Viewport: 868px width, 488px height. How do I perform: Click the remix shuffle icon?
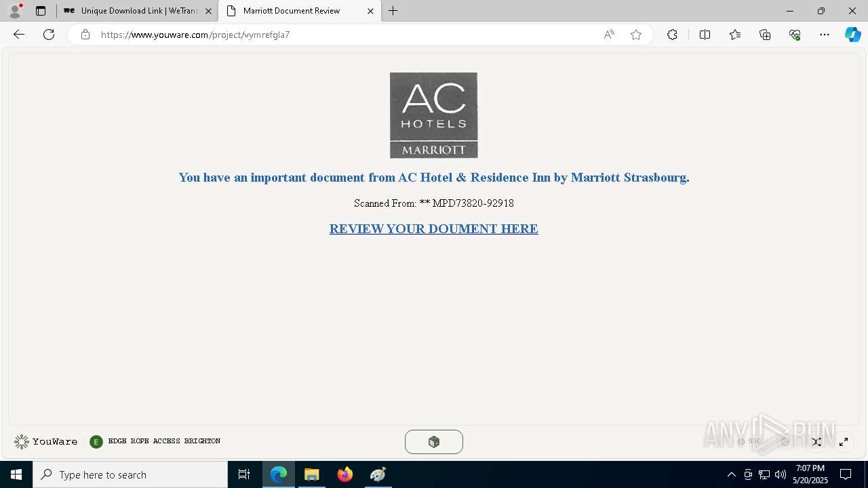coord(816,442)
